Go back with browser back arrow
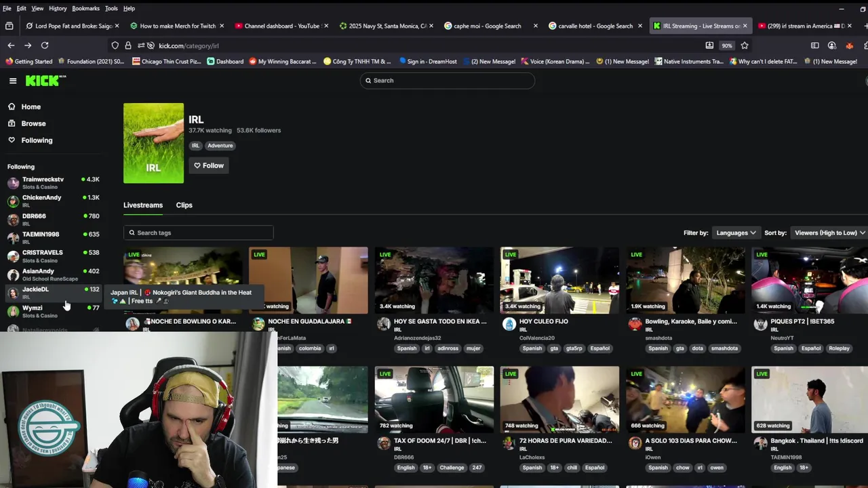Screen dimensions: 868x488 11,45
